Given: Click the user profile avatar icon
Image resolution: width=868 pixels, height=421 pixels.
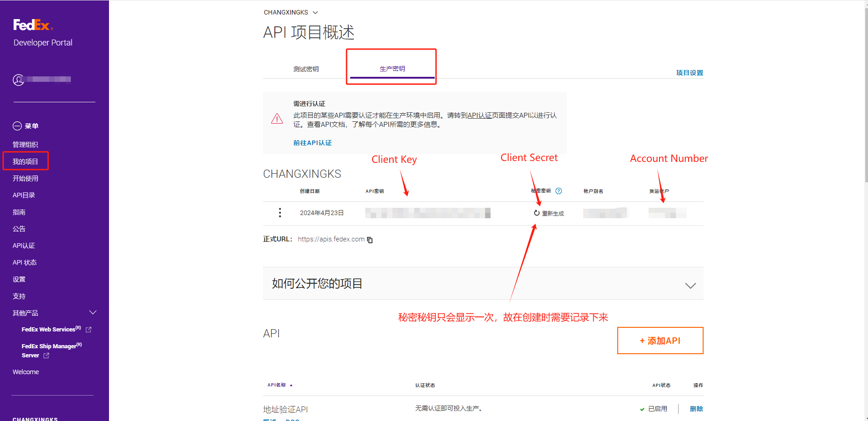Looking at the screenshot, I should tap(18, 80).
